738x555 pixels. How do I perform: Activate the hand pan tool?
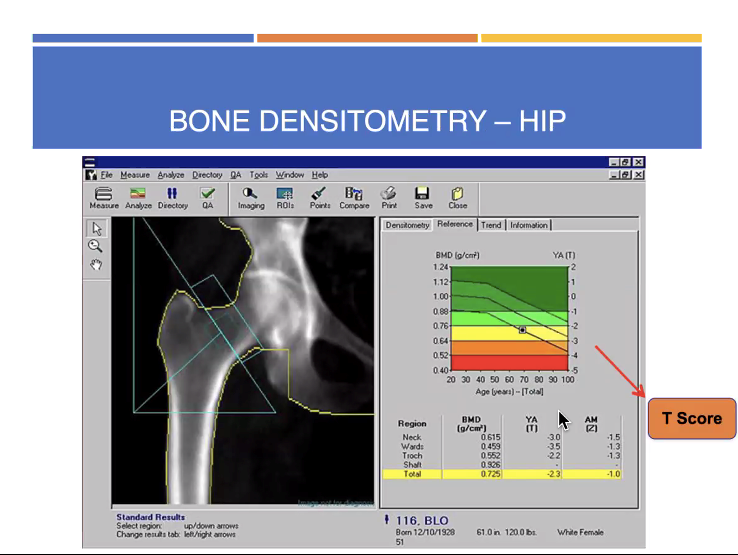(96, 264)
